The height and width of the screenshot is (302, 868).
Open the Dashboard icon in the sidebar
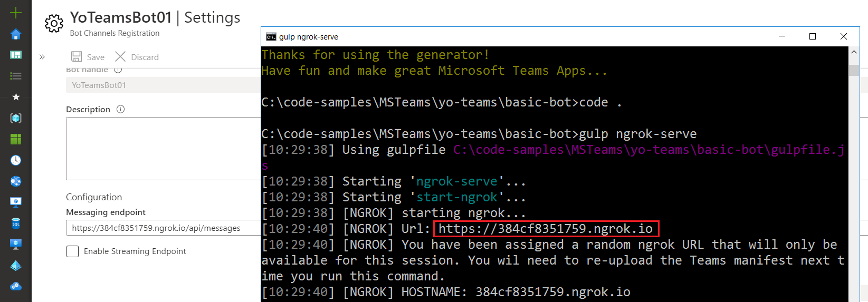tap(16, 55)
